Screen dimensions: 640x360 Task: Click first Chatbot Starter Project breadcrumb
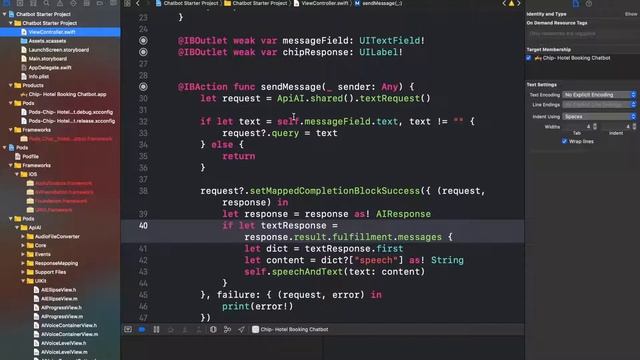(187, 3)
